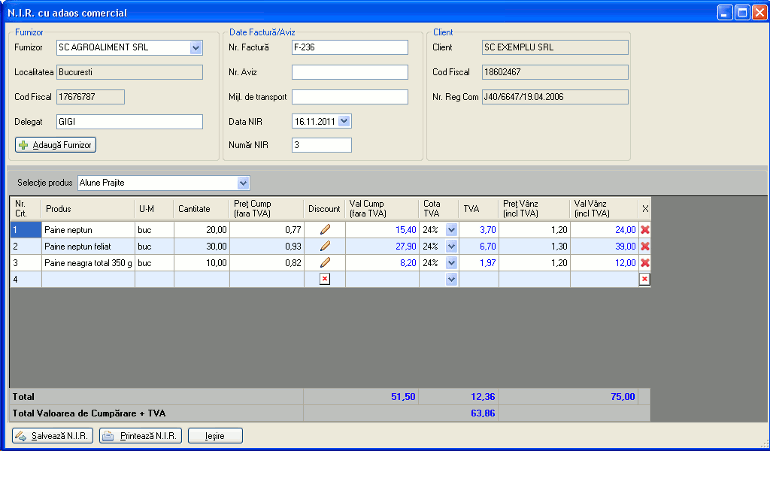770x501 pixels.
Task: Print using the Printează N.I.R. button
Action: pyautogui.click(x=140, y=436)
